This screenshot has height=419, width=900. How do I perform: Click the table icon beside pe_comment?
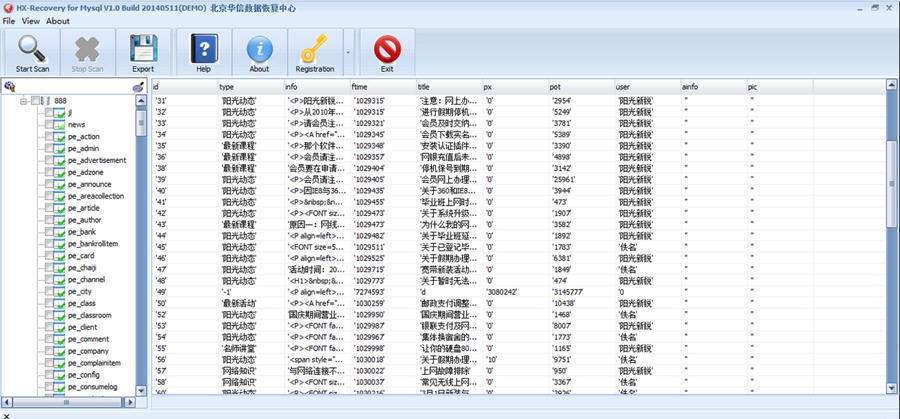point(60,339)
